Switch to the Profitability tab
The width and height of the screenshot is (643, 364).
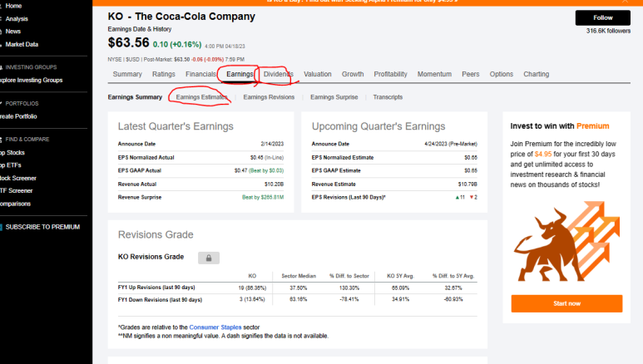pos(390,74)
